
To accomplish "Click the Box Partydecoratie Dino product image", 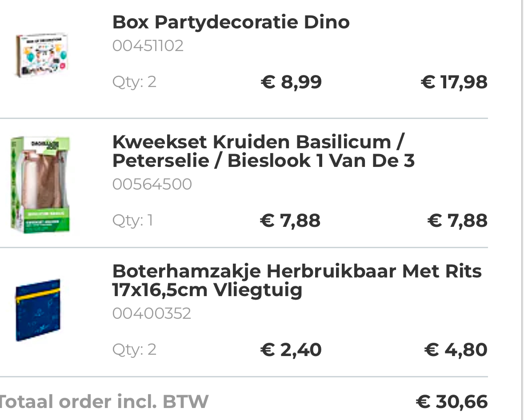I will click(42, 55).
